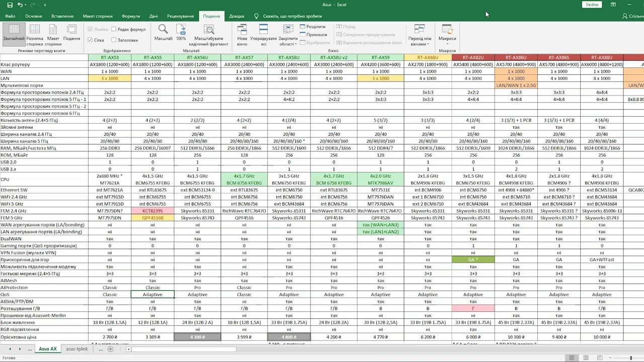Click Приховати hide window button
Viewport: 644px width, 362px height.
pos(313,35)
